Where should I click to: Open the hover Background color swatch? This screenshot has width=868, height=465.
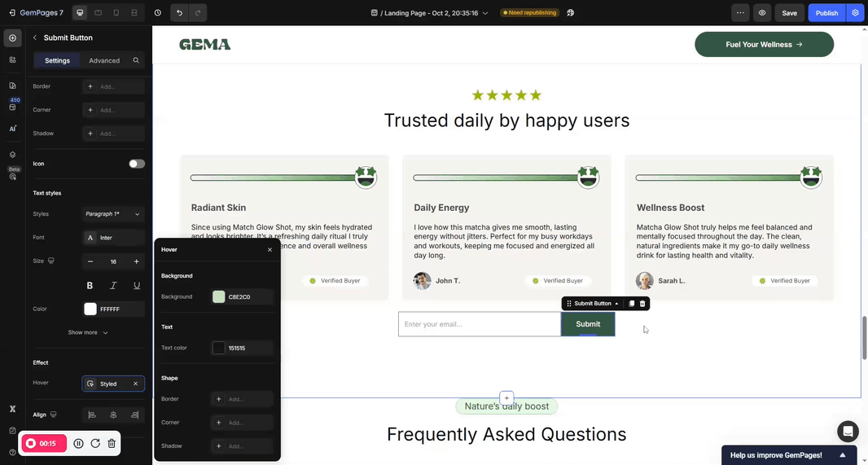coord(219,297)
